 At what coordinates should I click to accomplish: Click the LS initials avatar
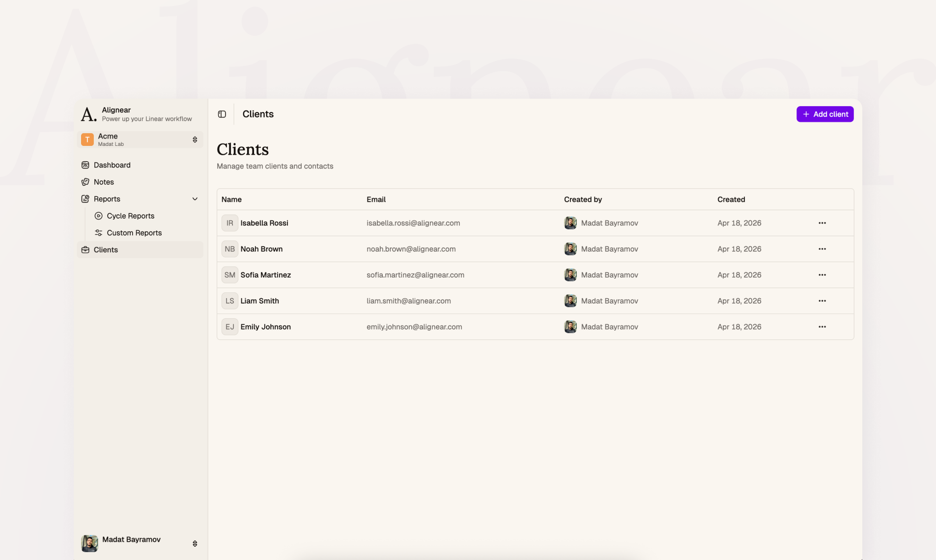229,301
